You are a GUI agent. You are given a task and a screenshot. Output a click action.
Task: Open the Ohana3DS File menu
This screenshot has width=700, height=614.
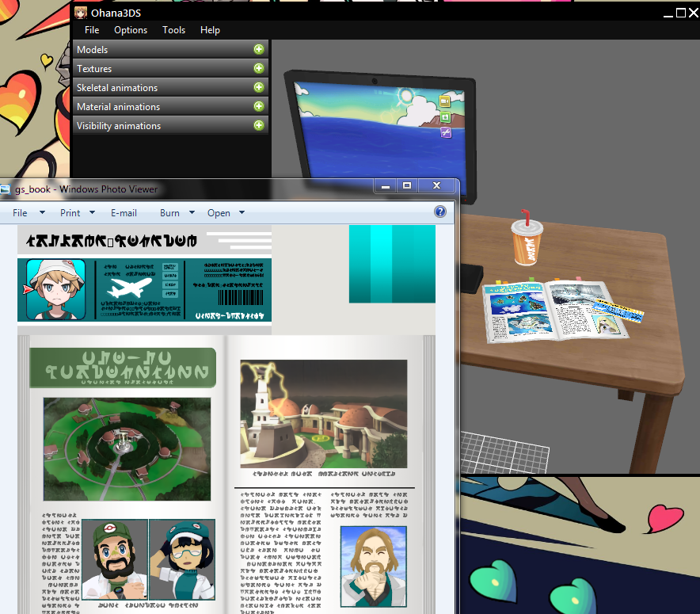(92, 30)
